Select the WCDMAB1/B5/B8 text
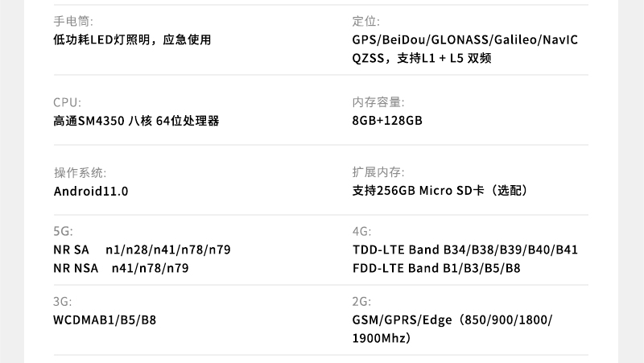 click(x=105, y=320)
